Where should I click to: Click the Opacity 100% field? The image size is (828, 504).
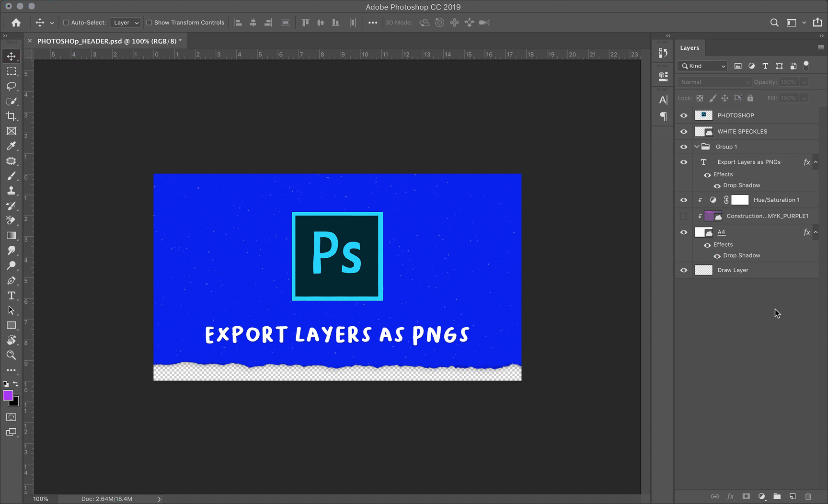pos(789,82)
